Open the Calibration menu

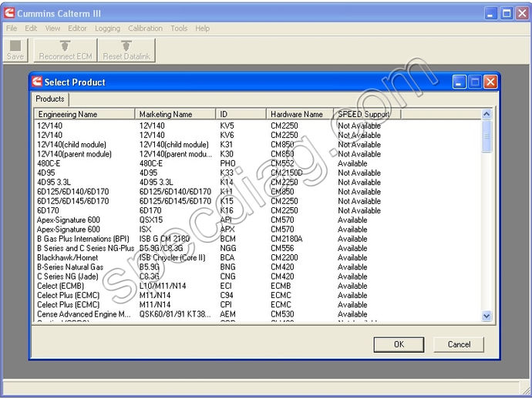[145, 28]
